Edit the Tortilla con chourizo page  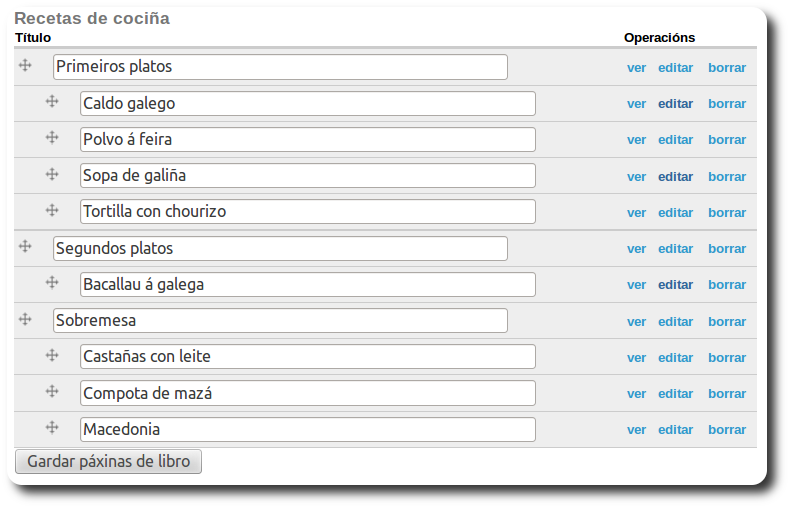coord(675,213)
